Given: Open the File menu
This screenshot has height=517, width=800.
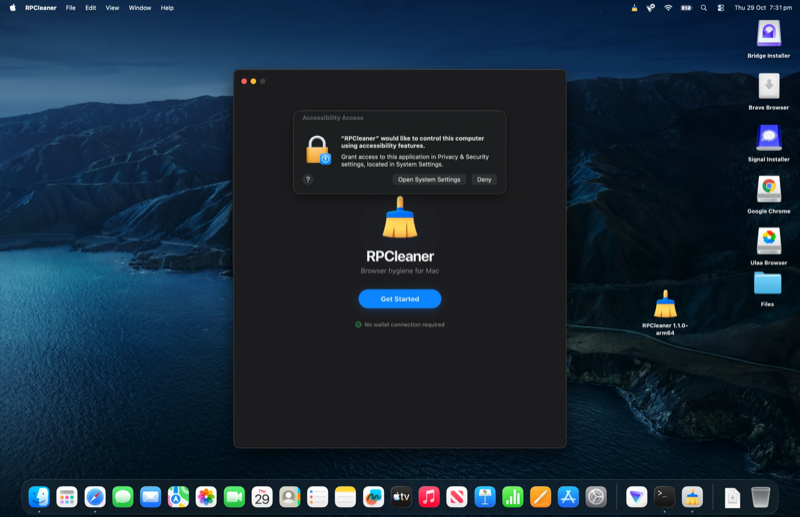Looking at the screenshot, I should click(70, 8).
